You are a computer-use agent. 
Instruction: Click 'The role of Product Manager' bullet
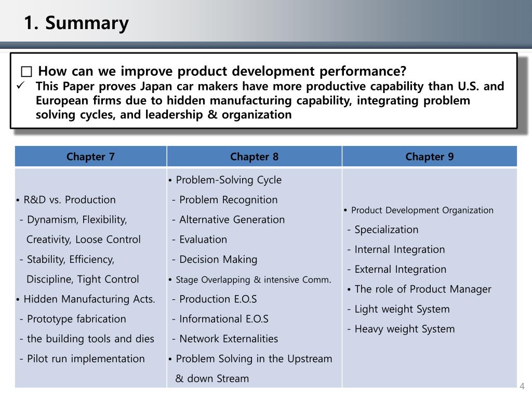pyautogui.click(x=423, y=289)
